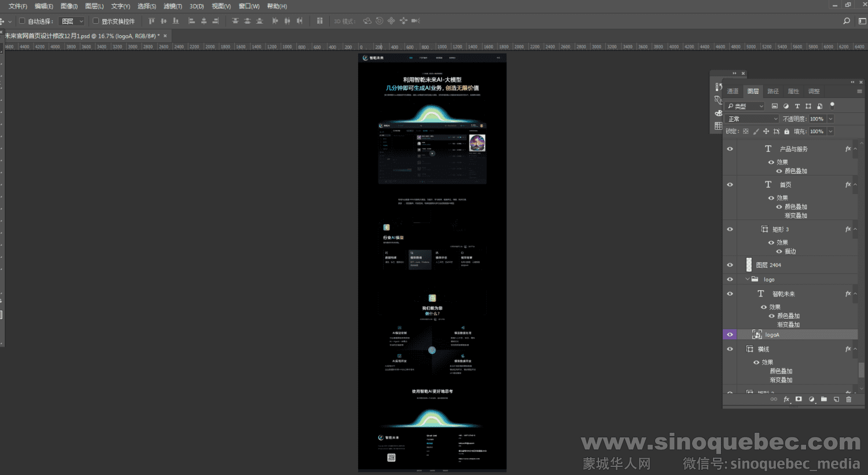Click the lock all padlock icon
Image resolution: width=868 pixels, height=475 pixels.
point(786,131)
